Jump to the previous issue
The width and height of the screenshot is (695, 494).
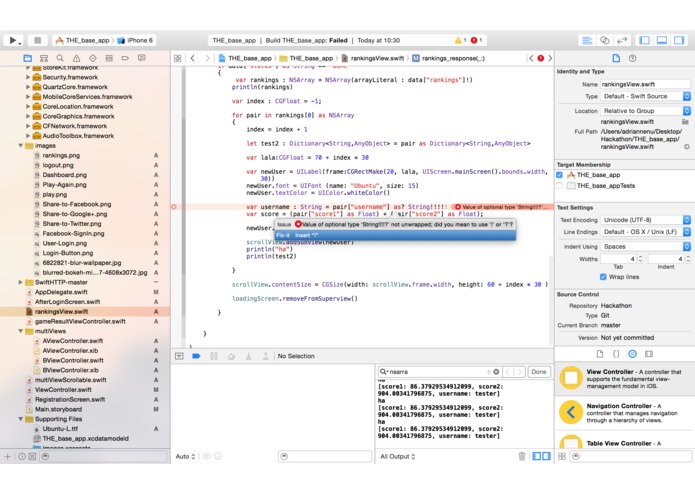[x=531, y=58]
